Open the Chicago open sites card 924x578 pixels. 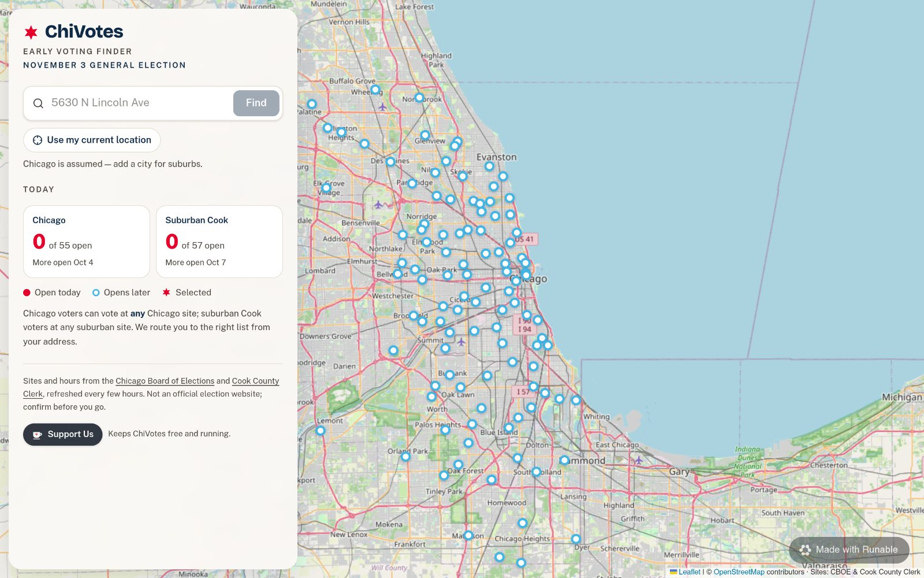pos(87,242)
